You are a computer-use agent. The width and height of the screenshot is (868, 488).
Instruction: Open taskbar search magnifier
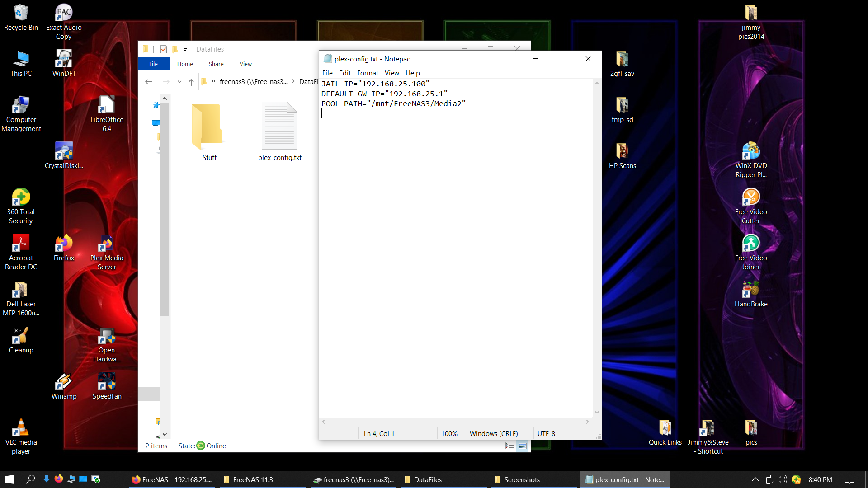pyautogui.click(x=30, y=479)
